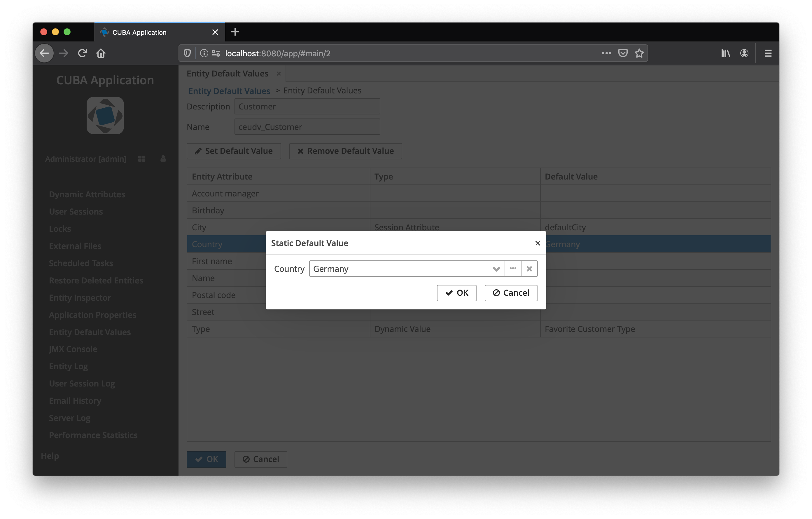Click Favorite Customer Type cell
The width and height of the screenshot is (812, 519).
[x=655, y=329]
